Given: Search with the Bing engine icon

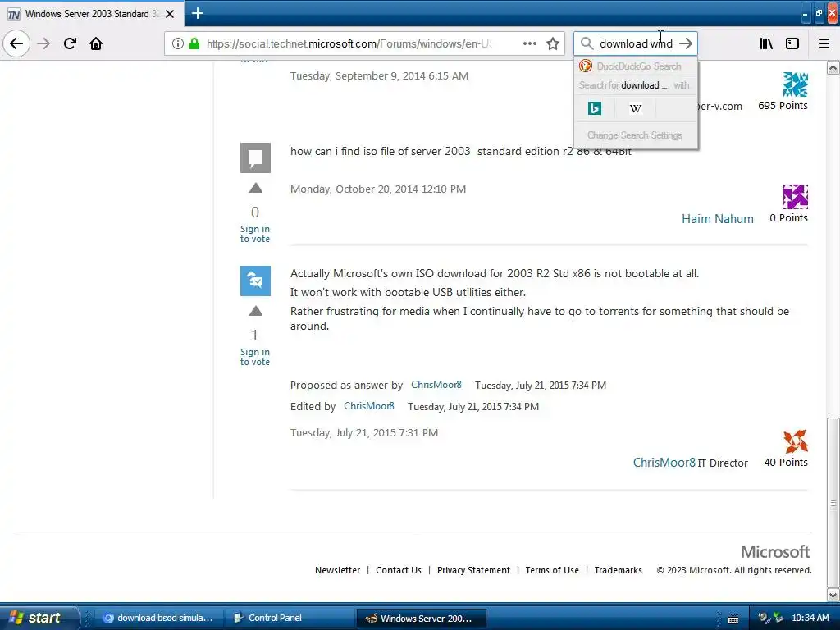Looking at the screenshot, I should tap(594, 108).
